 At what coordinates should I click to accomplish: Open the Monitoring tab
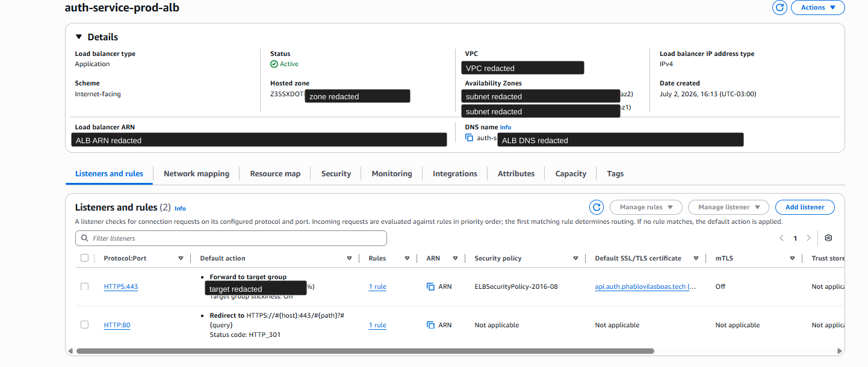coord(392,173)
